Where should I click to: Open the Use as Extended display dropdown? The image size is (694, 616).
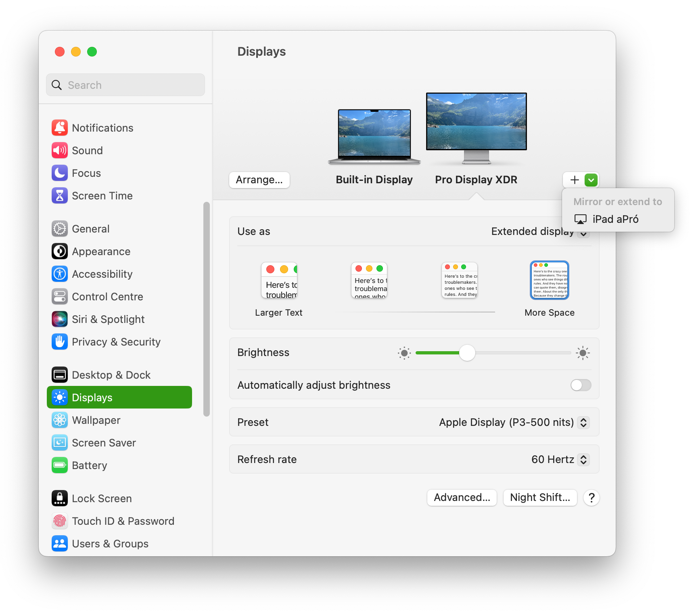point(541,231)
